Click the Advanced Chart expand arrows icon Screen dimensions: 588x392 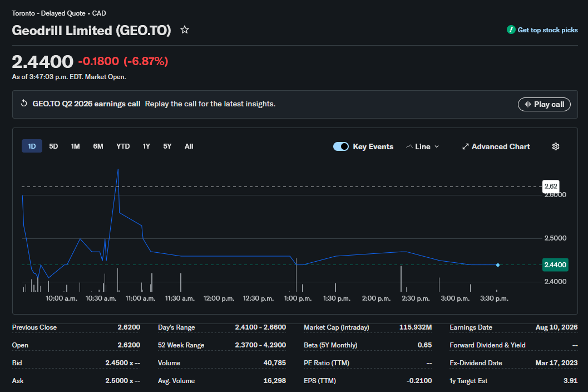tap(466, 146)
